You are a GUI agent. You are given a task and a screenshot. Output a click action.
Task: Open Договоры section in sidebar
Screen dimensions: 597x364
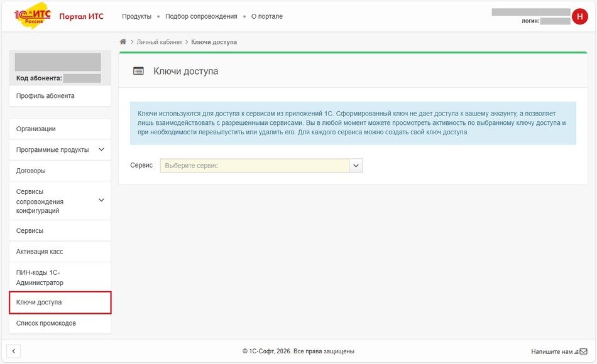coord(31,171)
